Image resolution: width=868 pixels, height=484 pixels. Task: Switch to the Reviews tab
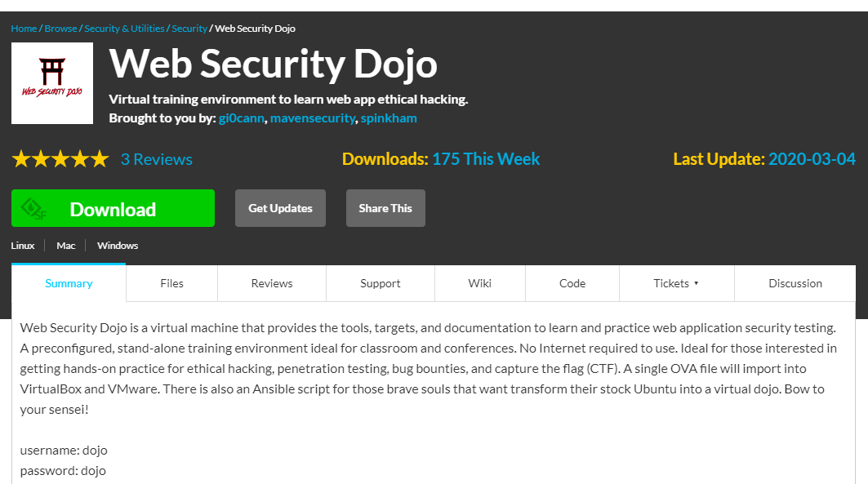(x=272, y=283)
